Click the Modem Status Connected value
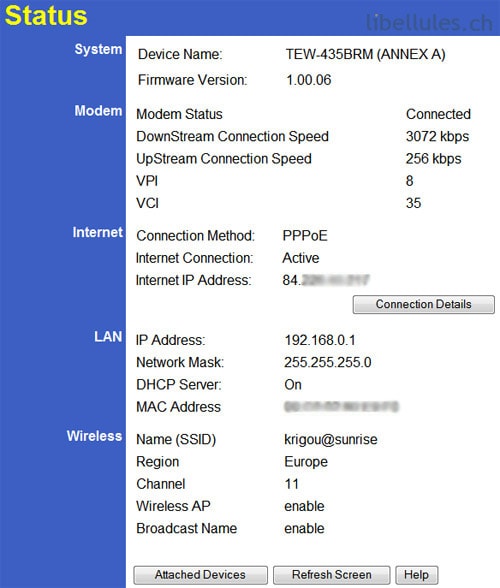 coord(438,114)
